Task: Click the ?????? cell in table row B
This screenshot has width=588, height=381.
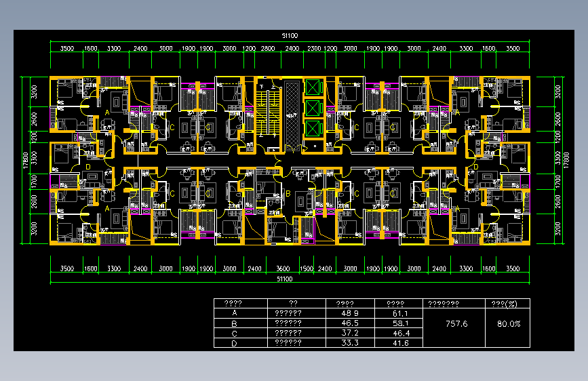Action: coord(288,323)
